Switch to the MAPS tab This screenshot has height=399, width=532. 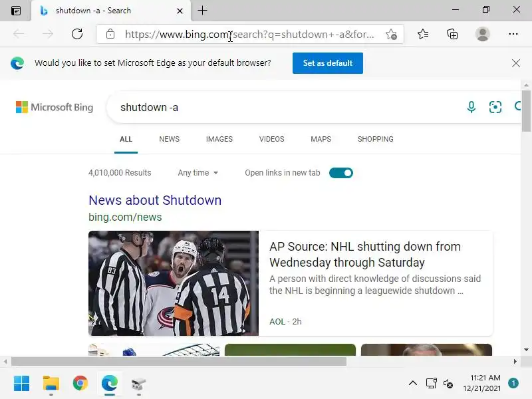click(321, 139)
